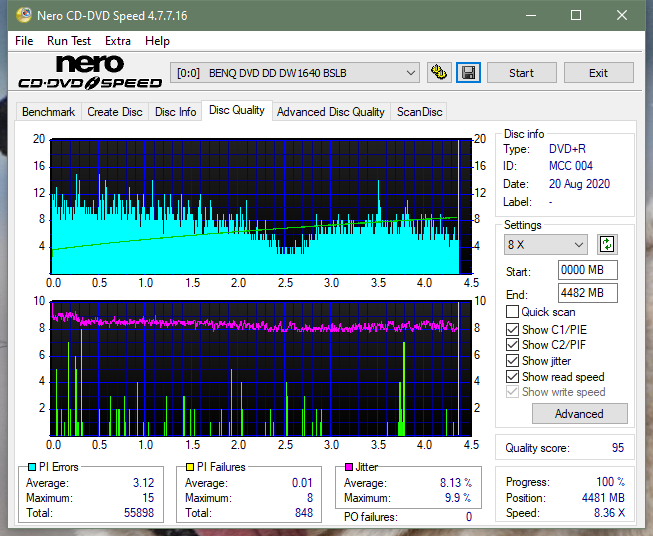Screen dimensions: 653x536
Task: Click Jitter maximum 9.9 %
Action: [458, 498]
